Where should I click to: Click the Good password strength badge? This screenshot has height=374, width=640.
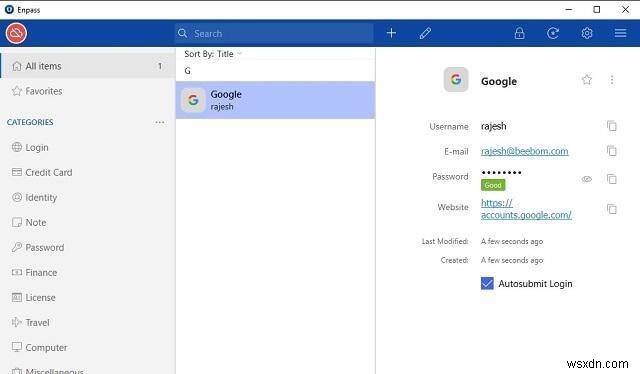(493, 185)
